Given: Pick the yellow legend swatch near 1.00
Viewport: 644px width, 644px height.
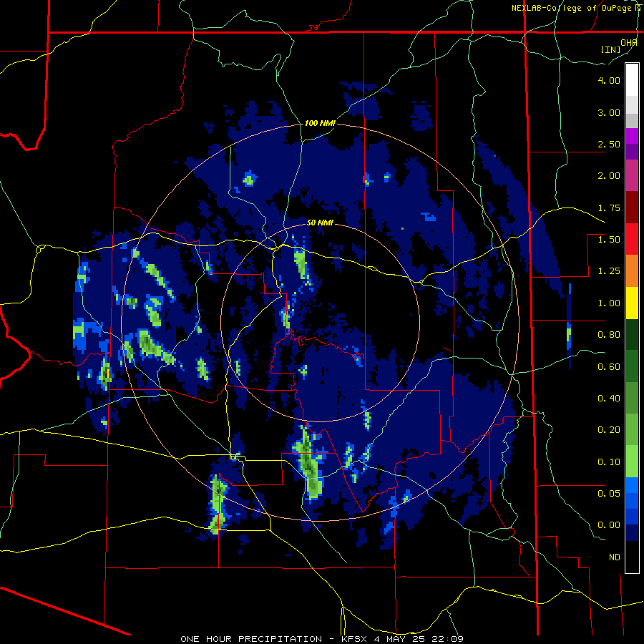Looking at the screenshot, I should (632, 303).
